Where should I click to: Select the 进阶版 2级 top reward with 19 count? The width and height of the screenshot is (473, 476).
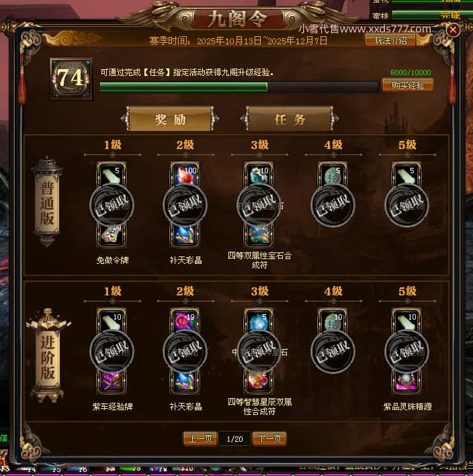click(x=185, y=320)
